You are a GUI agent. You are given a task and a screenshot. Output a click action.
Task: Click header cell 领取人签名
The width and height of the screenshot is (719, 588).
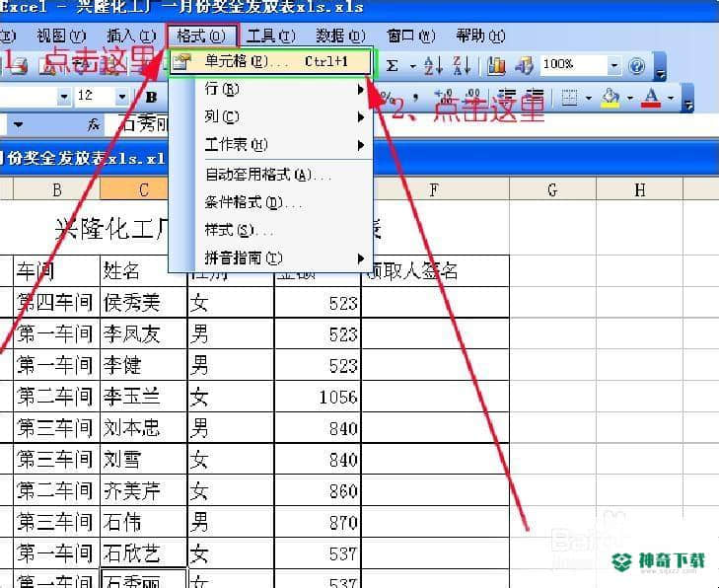pyautogui.click(x=436, y=271)
